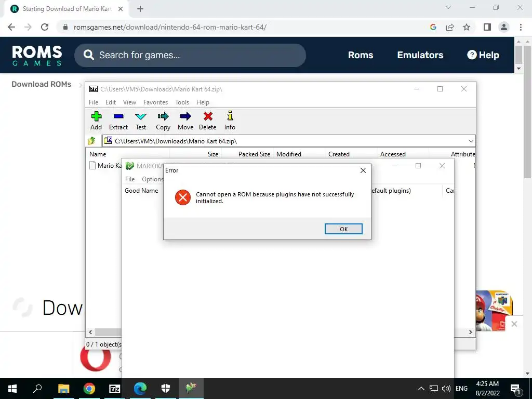This screenshot has width=532, height=399.
Task: Open File Explorer from taskbar
Action: (63, 388)
